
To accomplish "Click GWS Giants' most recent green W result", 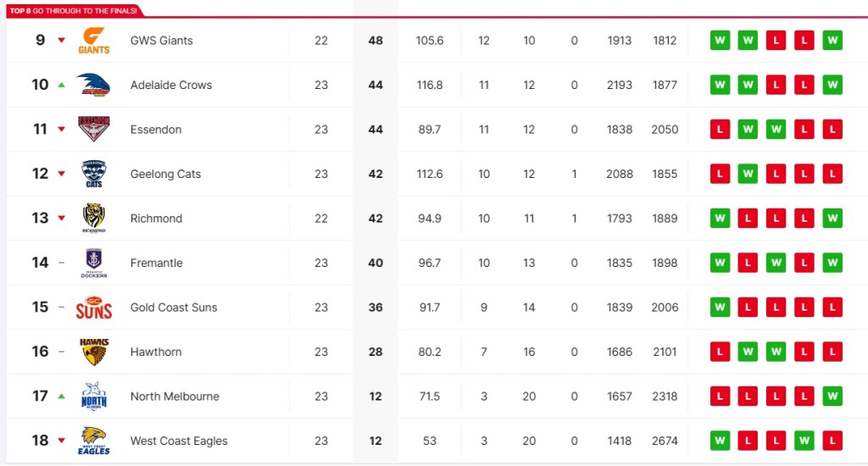I will click(832, 41).
